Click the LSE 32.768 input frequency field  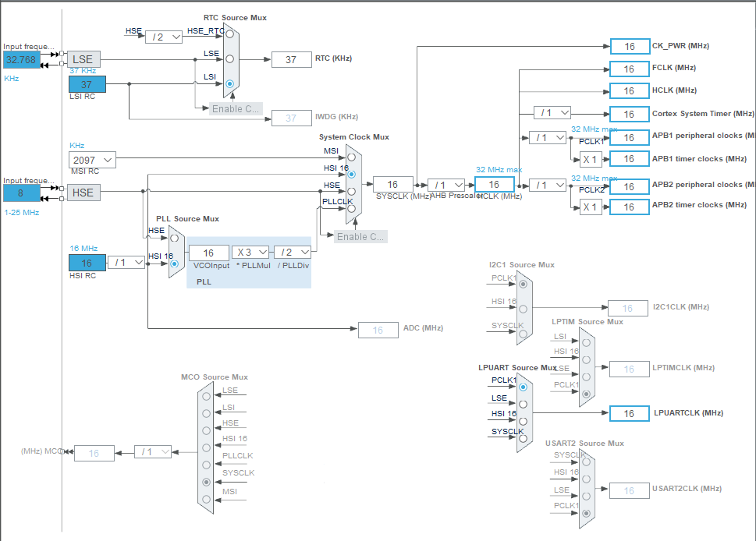pos(22,60)
